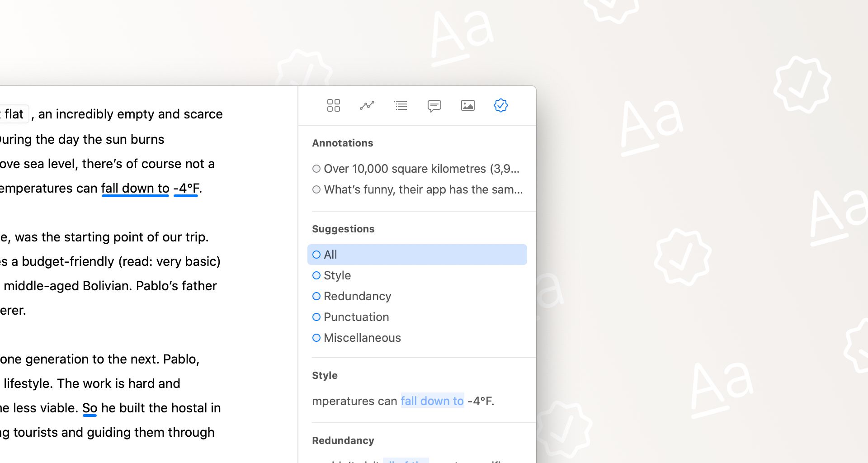The height and width of the screenshot is (463, 868).
Task: Open the comments panel
Action: tap(434, 105)
